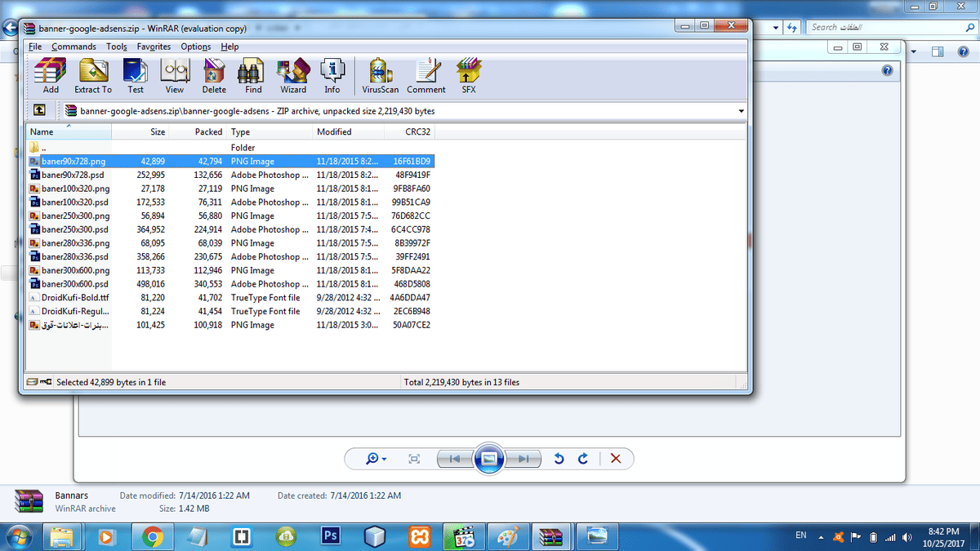Screen dimensions: 980x551
Task: Open the taskbar clock and date
Action: 944,536
